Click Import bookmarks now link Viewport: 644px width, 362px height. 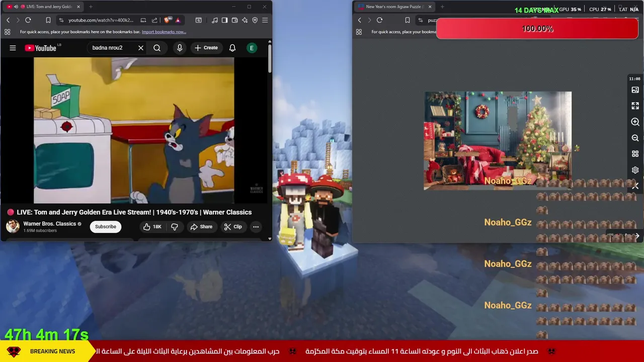pyautogui.click(x=164, y=32)
